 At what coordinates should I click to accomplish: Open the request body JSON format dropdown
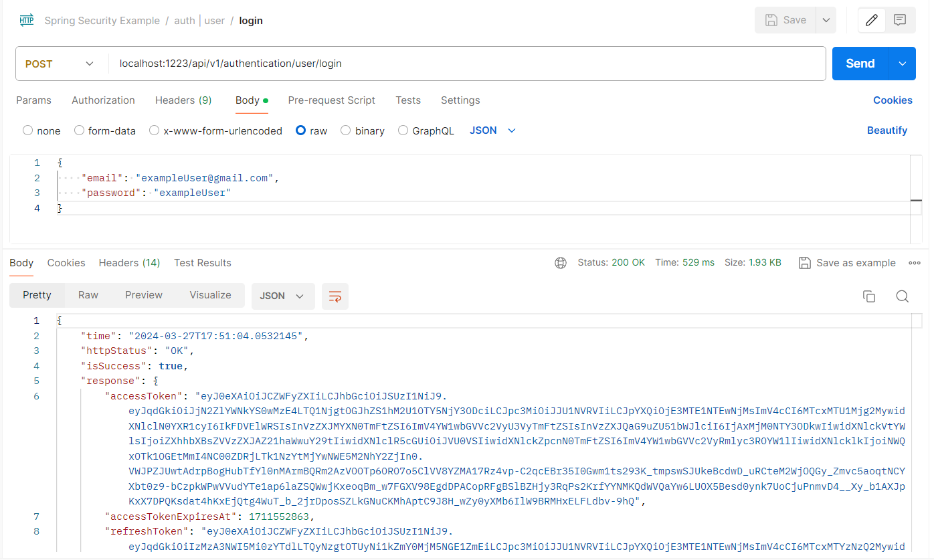(x=493, y=130)
